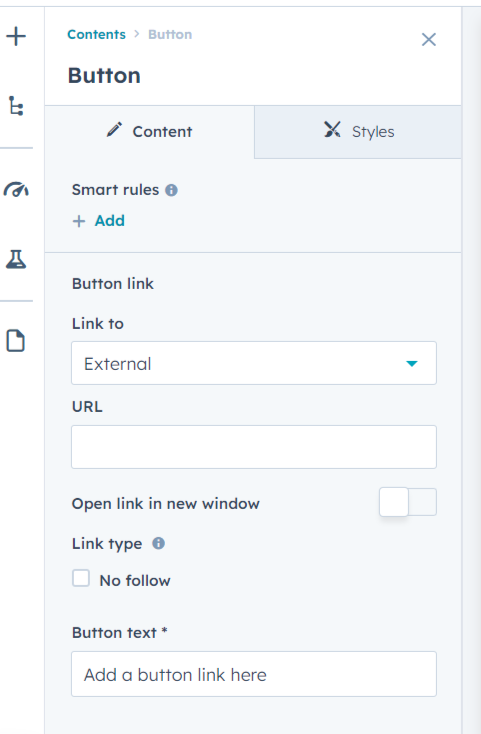481x734 pixels.
Task: Open the gauge Optimize icon in sidebar
Action: coord(16,189)
